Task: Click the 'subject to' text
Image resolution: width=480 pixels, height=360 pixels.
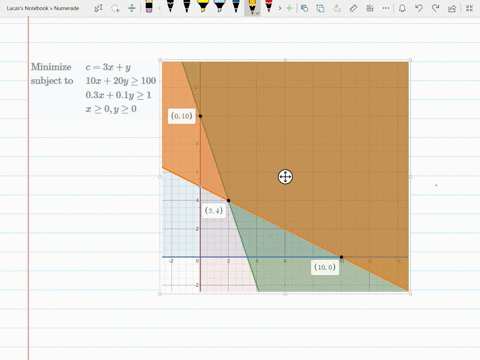Action: 52,81
